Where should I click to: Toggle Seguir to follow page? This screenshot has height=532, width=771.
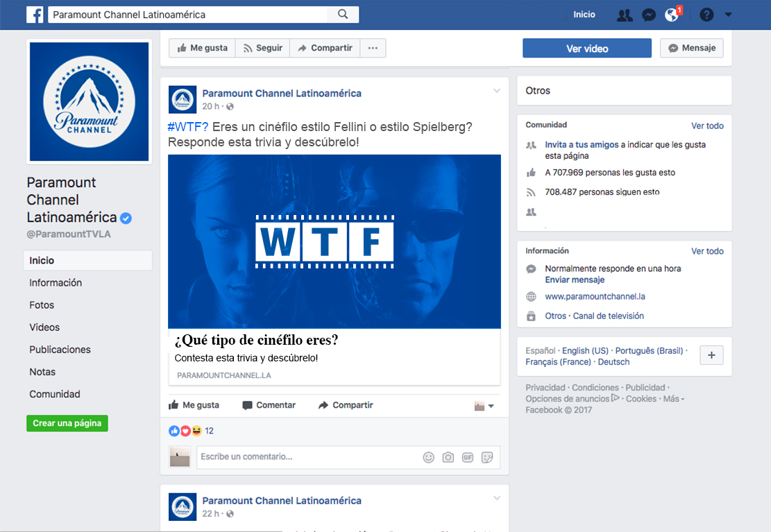point(262,48)
